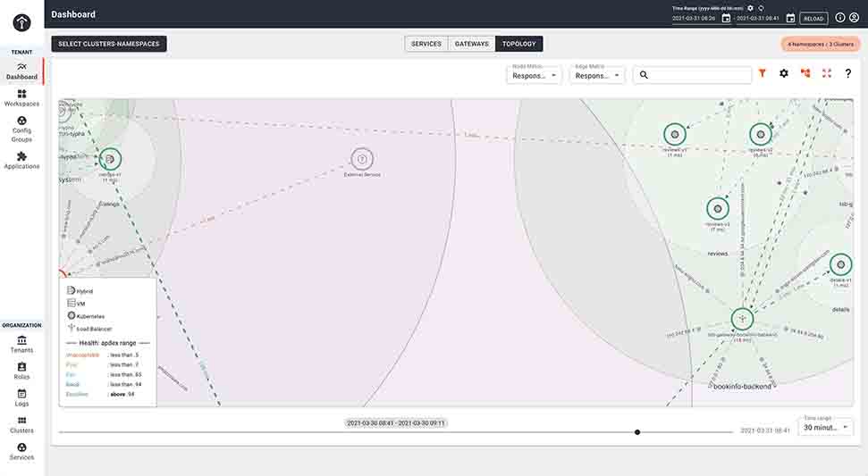Click the reviews label in the graph
The width and height of the screenshot is (868, 476).
(x=718, y=254)
